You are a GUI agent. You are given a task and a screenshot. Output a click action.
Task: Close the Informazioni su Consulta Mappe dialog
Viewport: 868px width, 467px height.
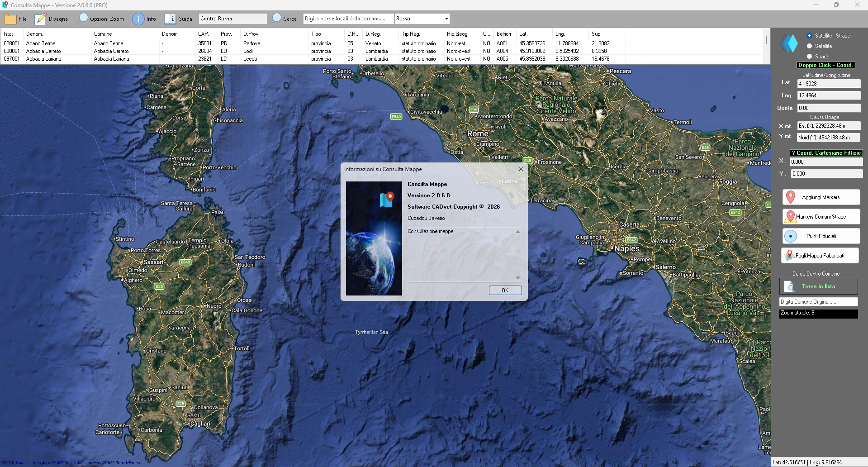tap(521, 169)
